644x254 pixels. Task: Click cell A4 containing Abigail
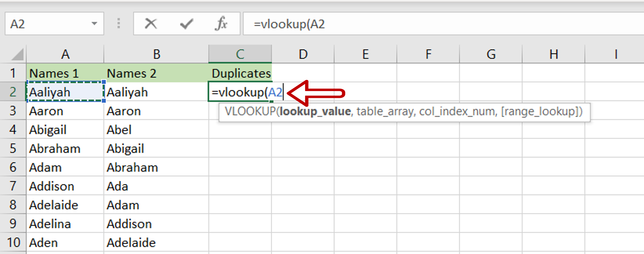point(65,130)
